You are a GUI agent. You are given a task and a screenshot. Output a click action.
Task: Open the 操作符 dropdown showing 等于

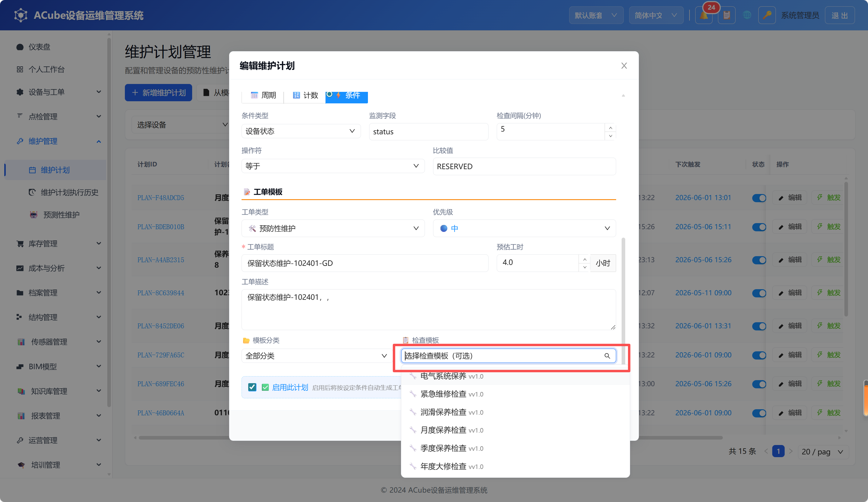tap(333, 166)
